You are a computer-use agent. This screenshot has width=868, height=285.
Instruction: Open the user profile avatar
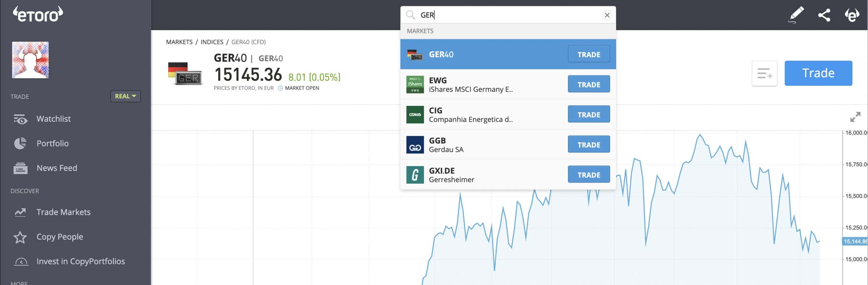pyautogui.click(x=31, y=60)
